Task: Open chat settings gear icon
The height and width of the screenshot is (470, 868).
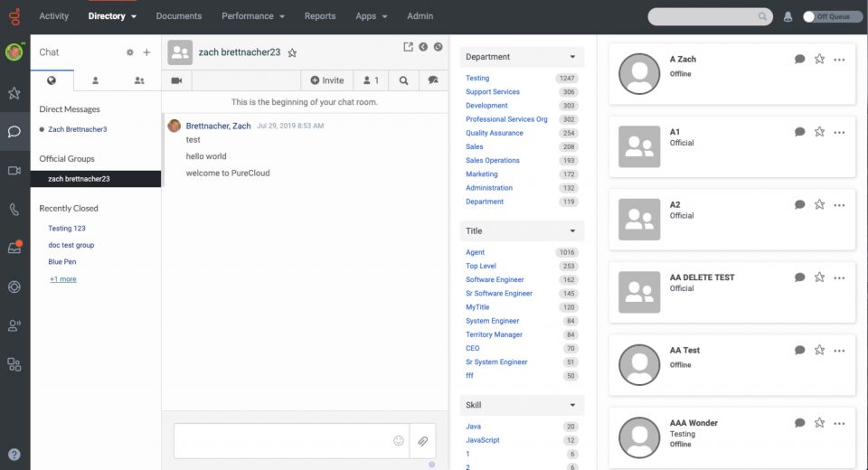Action: coord(129,52)
